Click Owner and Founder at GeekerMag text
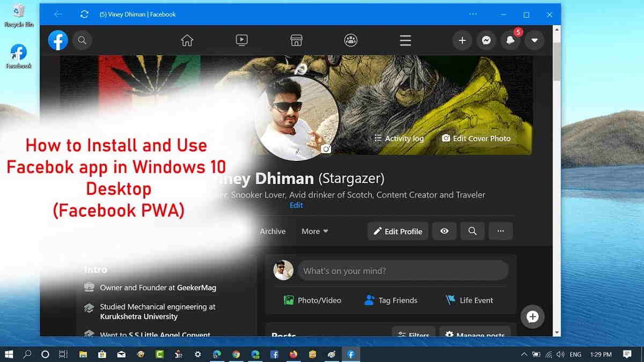644x362 pixels. pyautogui.click(x=158, y=287)
